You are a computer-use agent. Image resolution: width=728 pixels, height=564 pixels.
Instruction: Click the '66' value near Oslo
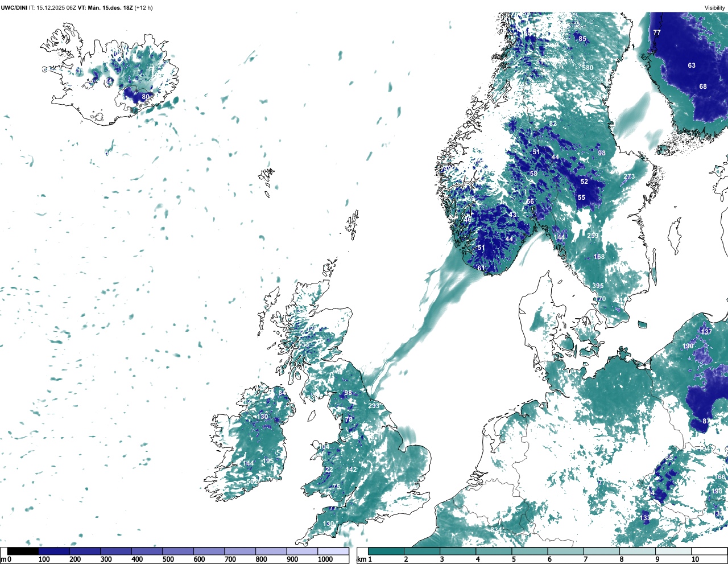click(x=530, y=202)
